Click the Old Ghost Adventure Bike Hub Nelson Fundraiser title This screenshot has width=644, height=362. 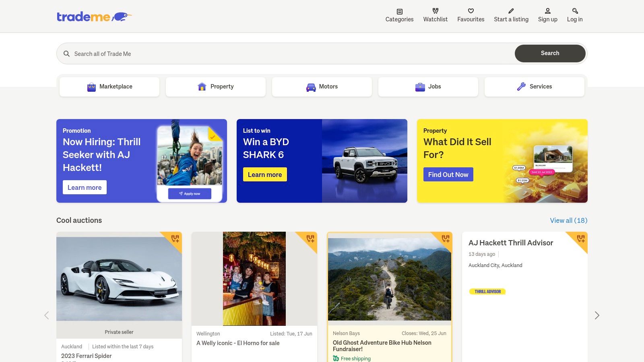[382, 346]
